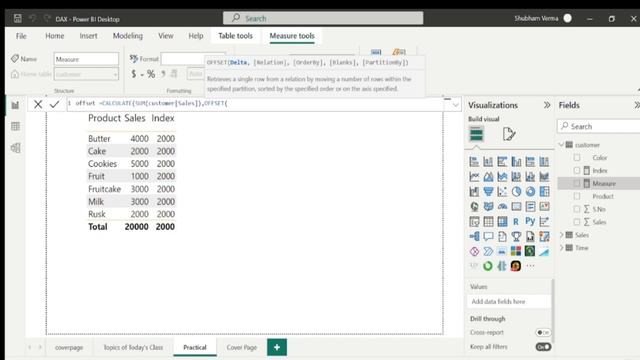The image size is (640, 360).
Task: Toggle the Keep all filters switch
Action: coord(543,347)
